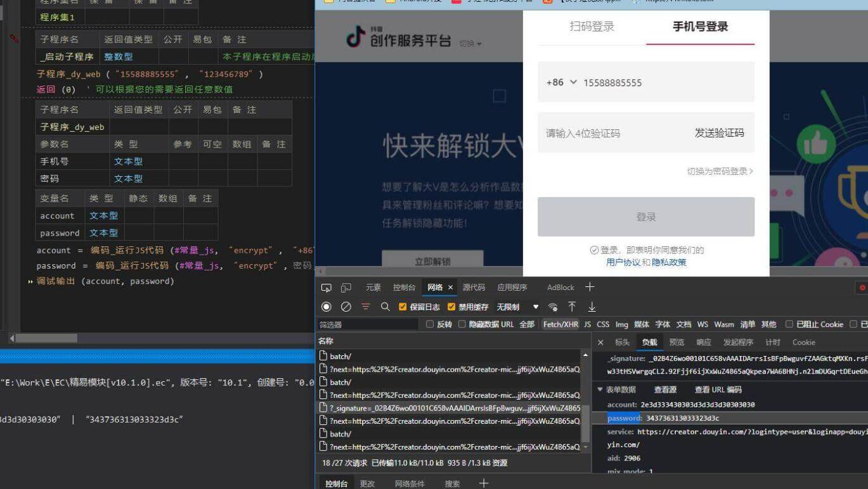Enable 已阻止 Cookie checkbox

click(789, 324)
